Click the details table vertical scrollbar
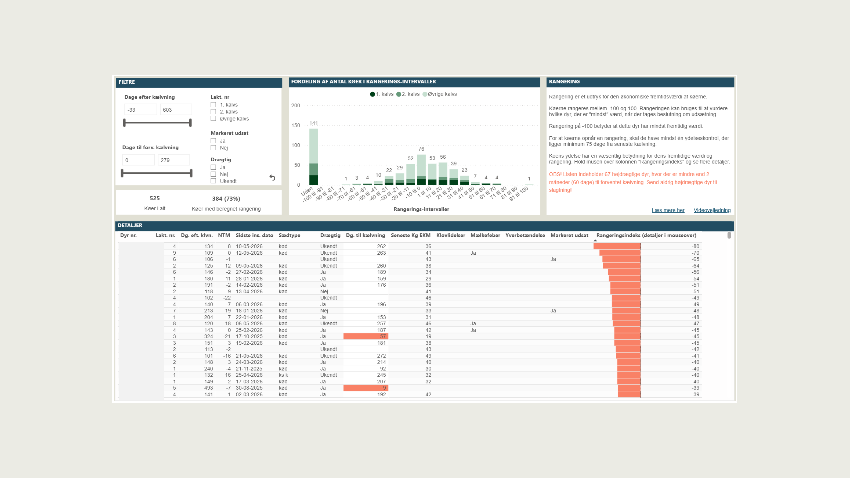850x478 pixels. 729,235
